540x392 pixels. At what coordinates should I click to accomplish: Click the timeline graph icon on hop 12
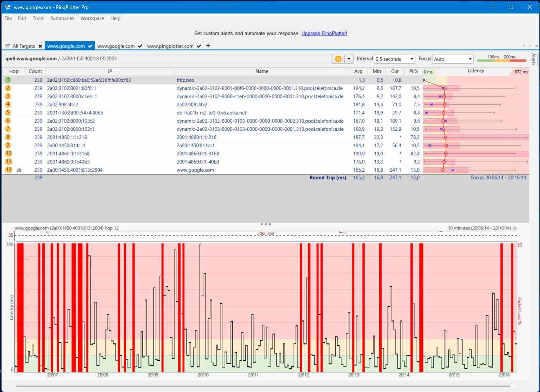pos(19,170)
